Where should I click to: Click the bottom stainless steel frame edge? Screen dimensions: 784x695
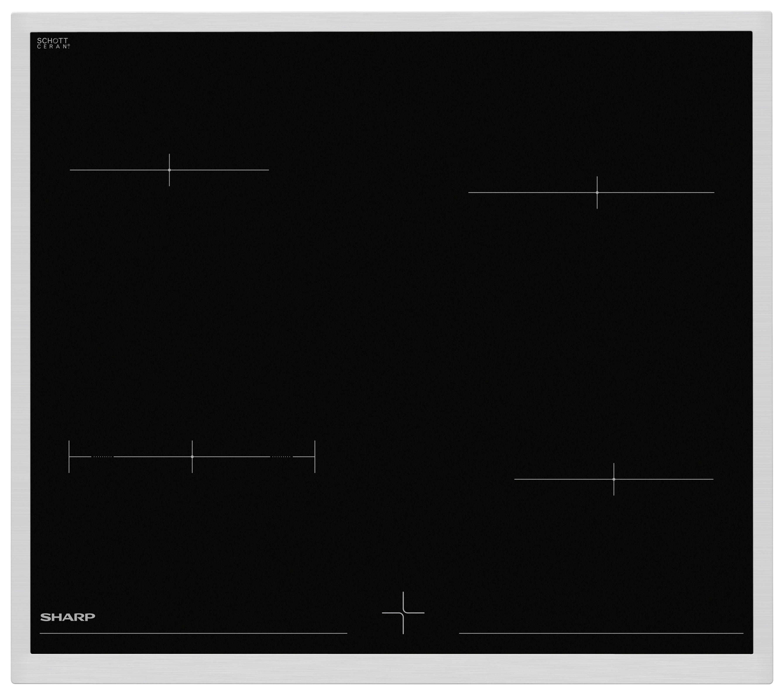[391, 669]
